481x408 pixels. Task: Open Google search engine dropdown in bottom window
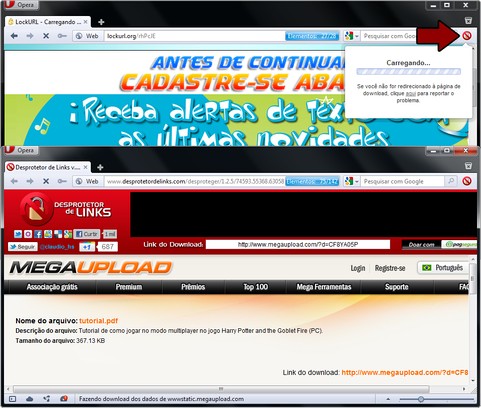[352, 181]
